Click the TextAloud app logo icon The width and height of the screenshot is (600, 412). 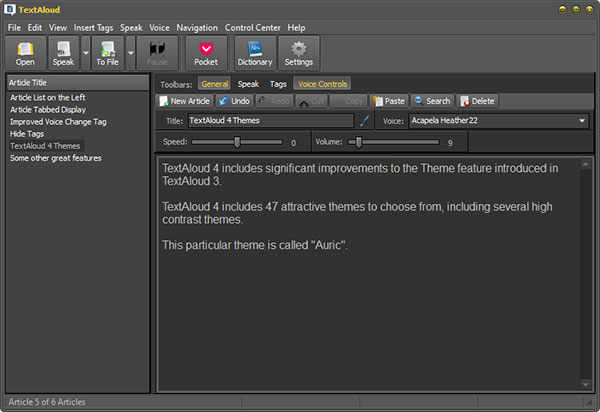click(x=9, y=9)
